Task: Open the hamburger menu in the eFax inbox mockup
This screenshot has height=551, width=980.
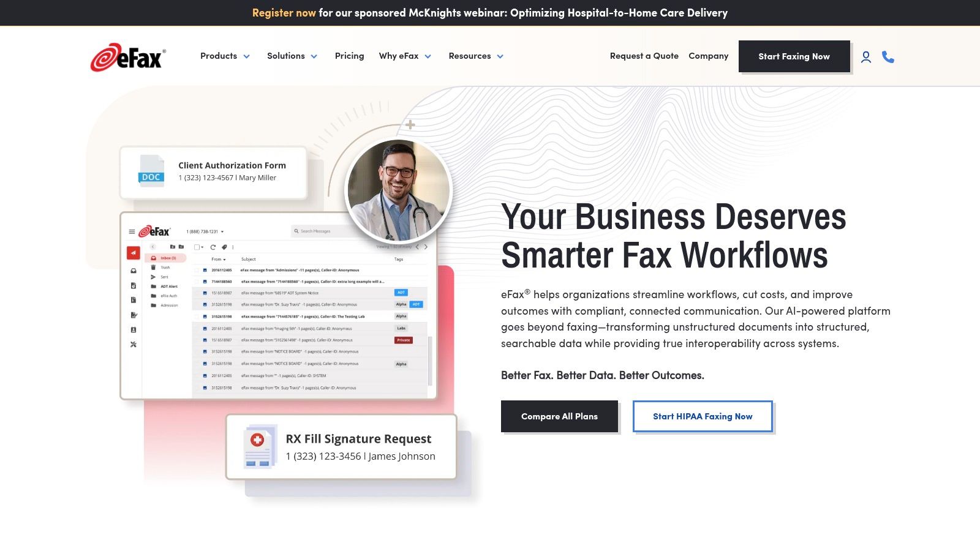Action: pyautogui.click(x=132, y=231)
